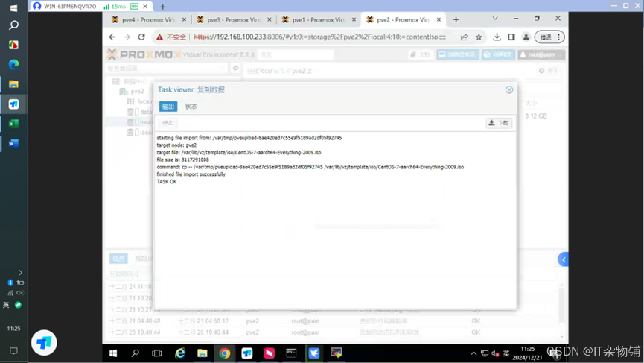Show hidden tray icons chevron
The width and height of the screenshot is (644, 363).
[474, 353]
